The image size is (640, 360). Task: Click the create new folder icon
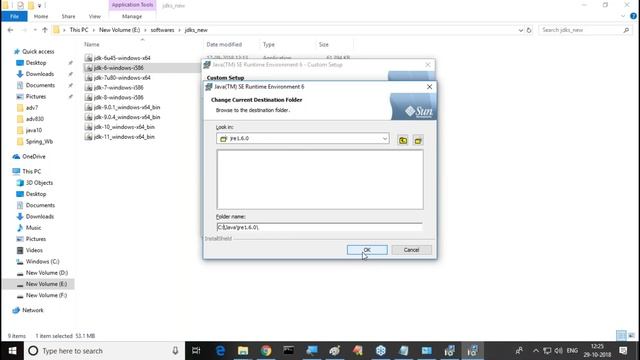(x=418, y=140)
